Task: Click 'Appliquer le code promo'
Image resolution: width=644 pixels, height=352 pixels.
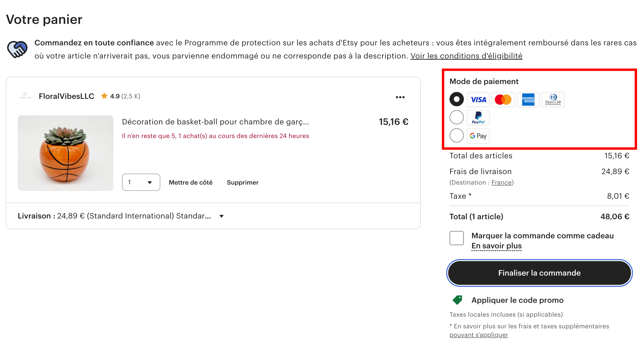Action: point(517,300)
